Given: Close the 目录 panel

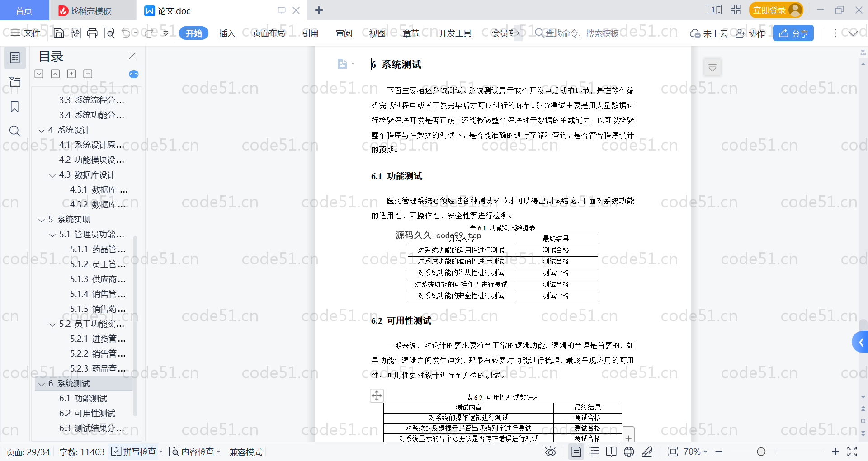Looking at the screenshot, I should [x=132, y=56].
